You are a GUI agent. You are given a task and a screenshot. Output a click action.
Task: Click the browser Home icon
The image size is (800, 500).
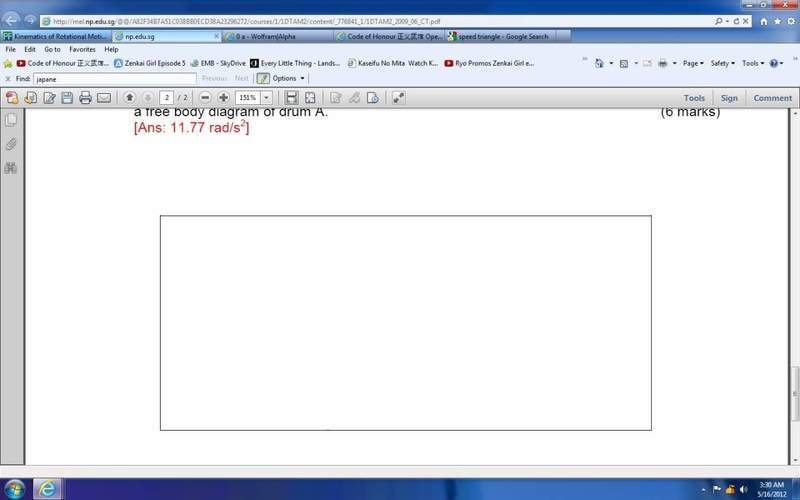764,21
